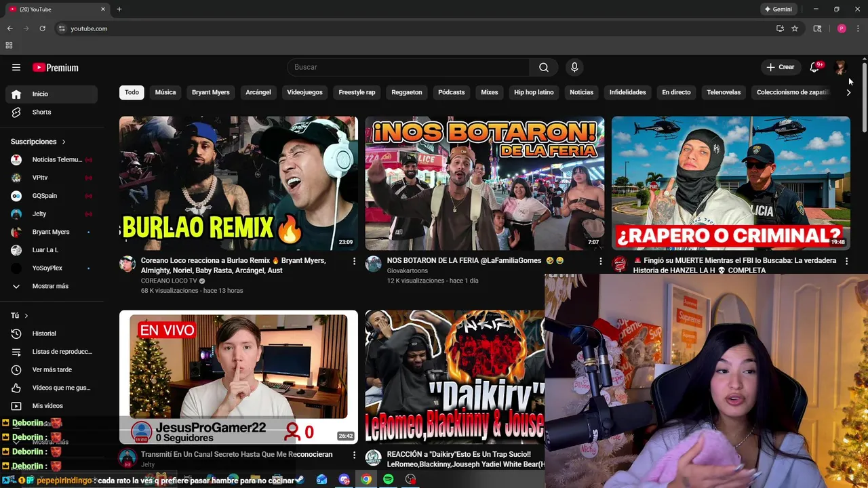This screenshot has width=868, height=488.
Task: Open the Google Lens page search icon
Action: point(817,28)
